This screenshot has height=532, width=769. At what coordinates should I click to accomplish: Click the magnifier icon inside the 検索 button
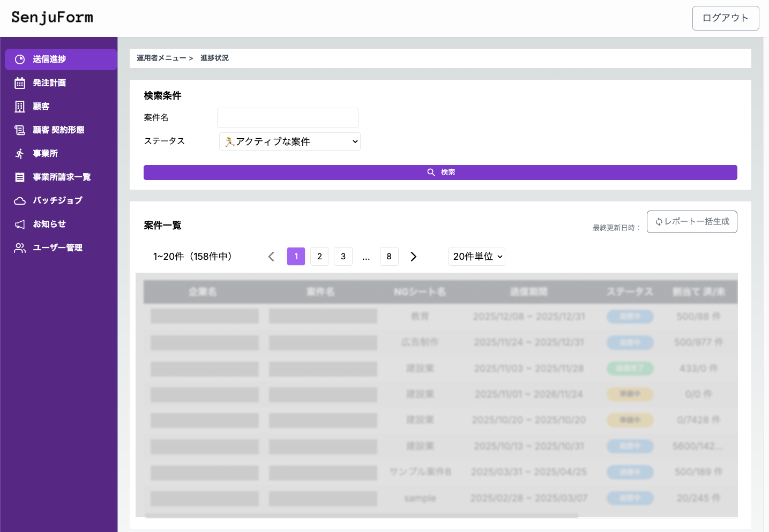(x=431, y=172)
